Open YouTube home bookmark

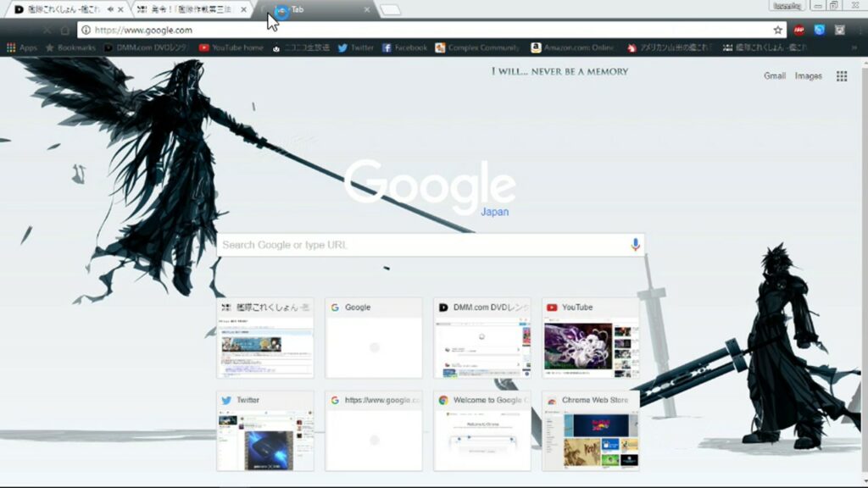231,48
